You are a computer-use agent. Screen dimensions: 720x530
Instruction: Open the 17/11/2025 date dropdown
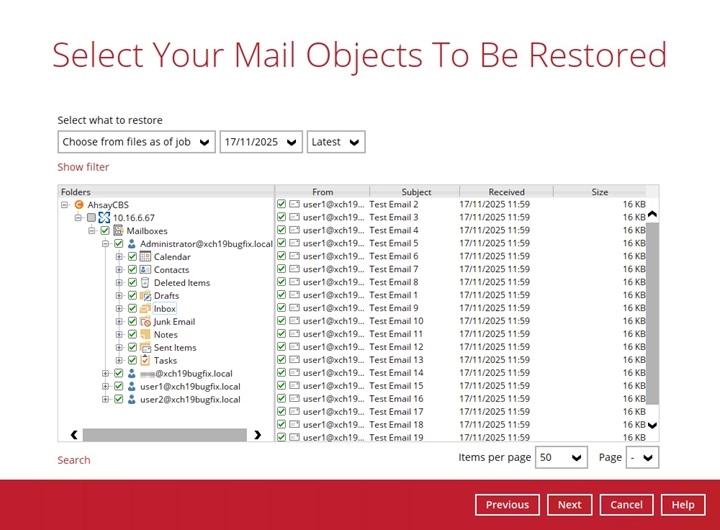261,142
